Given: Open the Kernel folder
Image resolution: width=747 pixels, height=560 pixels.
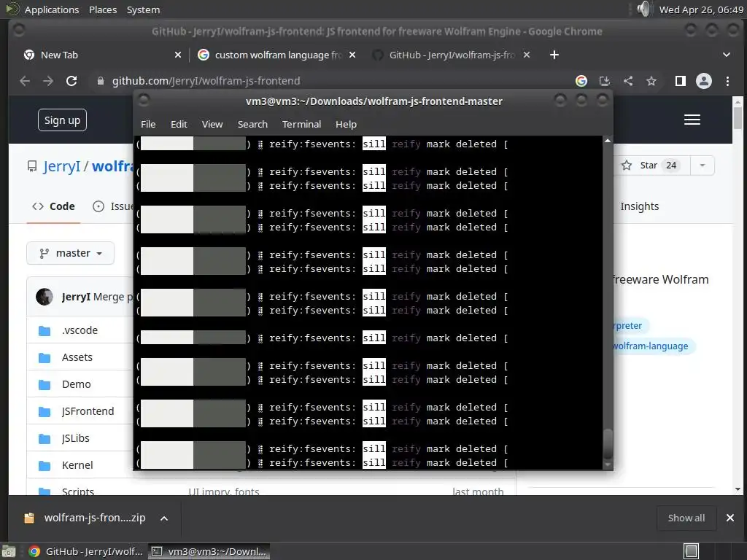Looking at the screenshot, I should tap(77, 465).
